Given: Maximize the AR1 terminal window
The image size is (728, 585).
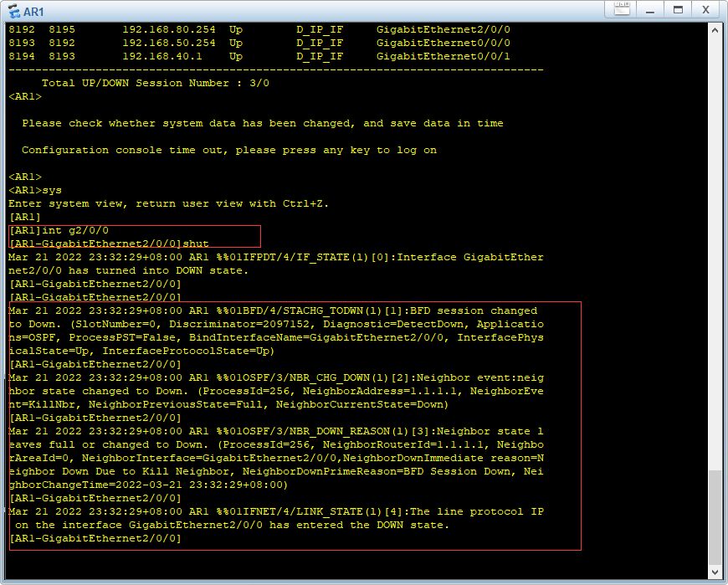Looking at the screenshot, I should click(678, 10).
